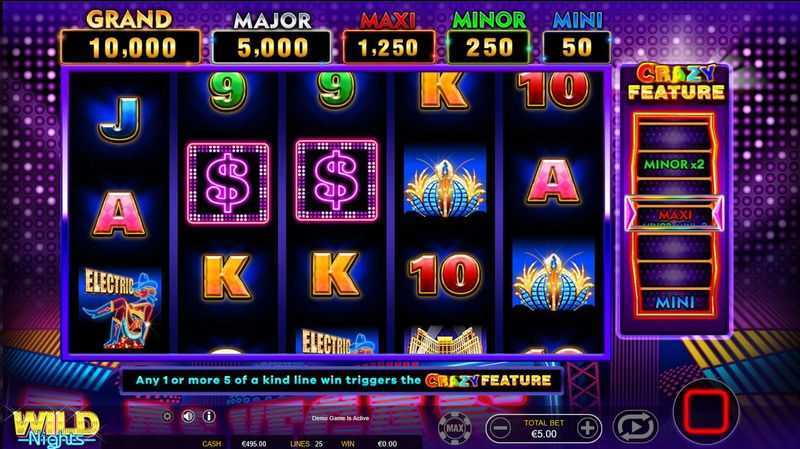Decrease the total bet with minus
The height and width of the screenshot is (449, 800).
point(500,428)
